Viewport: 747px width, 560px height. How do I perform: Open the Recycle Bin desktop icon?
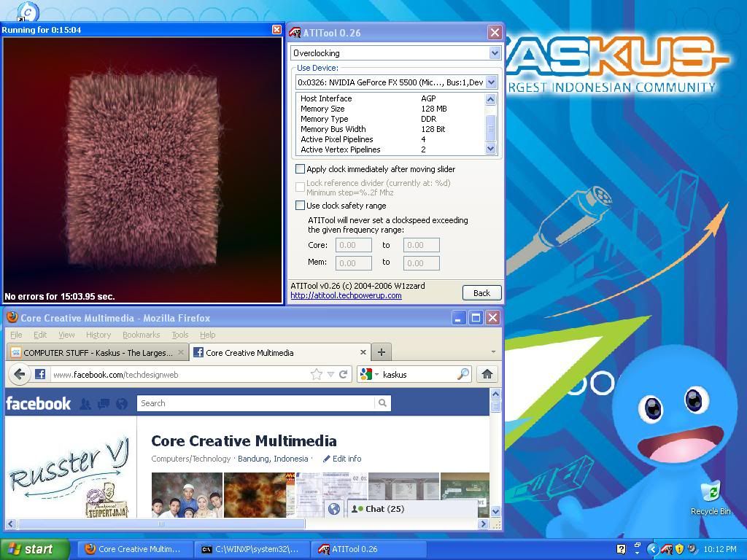coord(711,497)
